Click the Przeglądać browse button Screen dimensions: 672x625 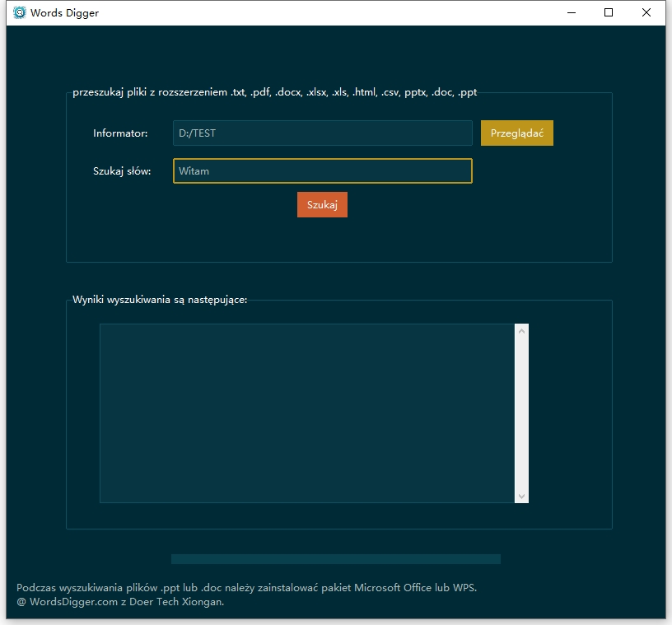pyautogui.click(x=517, y=133)
